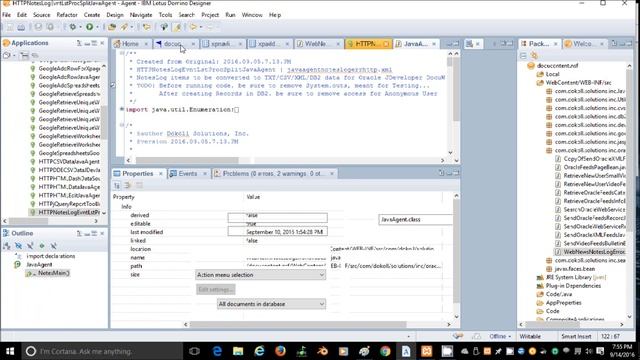
Task: Select JavaAgent class in Outline
Action: 39,264
